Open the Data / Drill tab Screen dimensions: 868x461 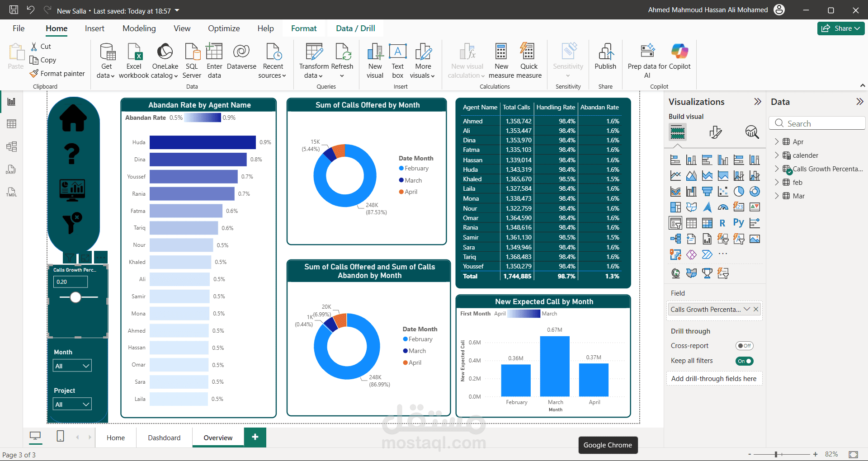355,28
